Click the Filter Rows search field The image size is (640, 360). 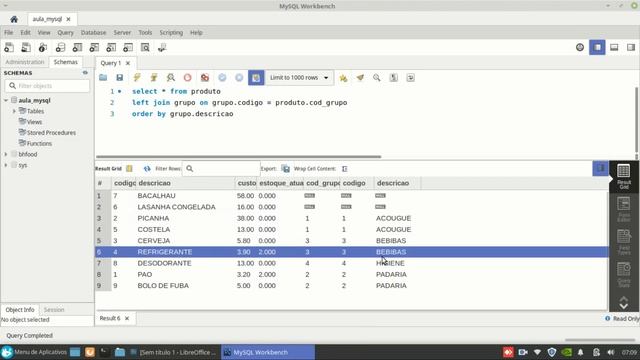pyautogui.click(x=221, y=169)
